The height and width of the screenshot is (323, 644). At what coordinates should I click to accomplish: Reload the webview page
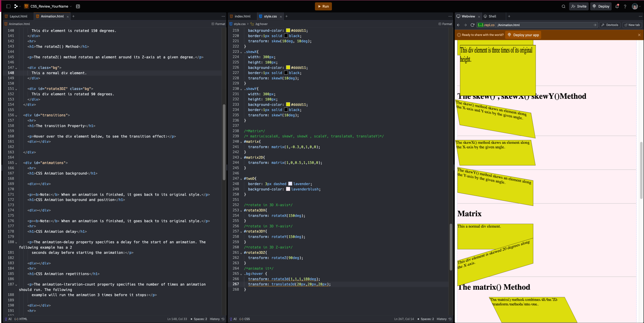472,25
